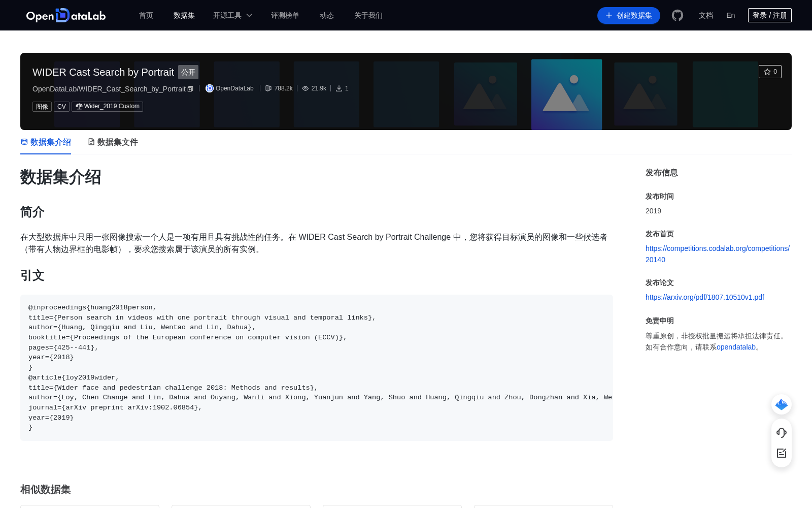Click the 发布信息 heading
Screen dimensions: 812x508
662,173
